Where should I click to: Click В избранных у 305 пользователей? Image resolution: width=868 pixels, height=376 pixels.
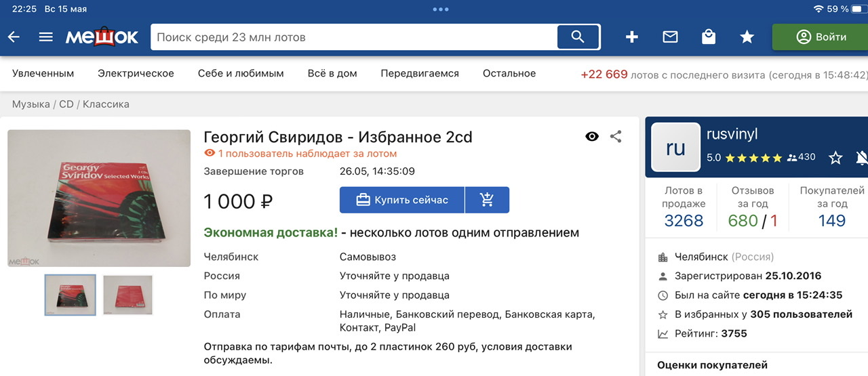coord(764,314)
